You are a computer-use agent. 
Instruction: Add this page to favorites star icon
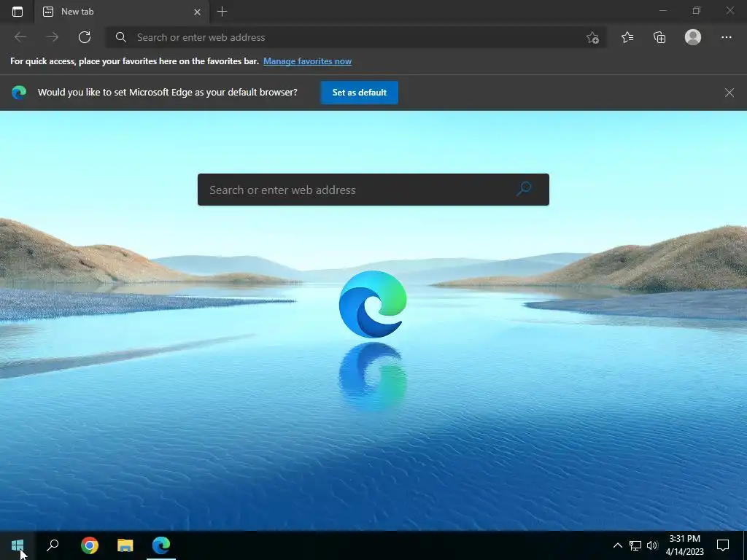click(592, 37)
